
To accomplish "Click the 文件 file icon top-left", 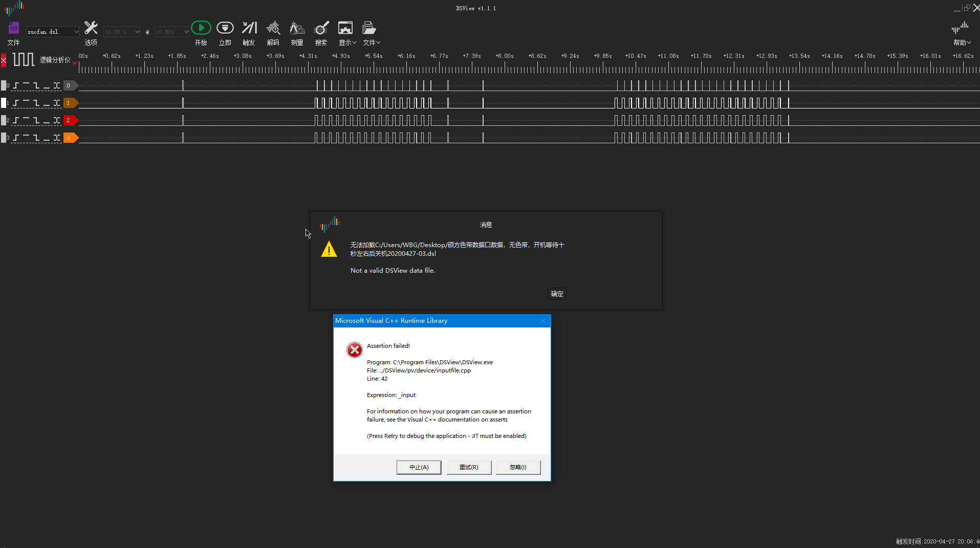I will click(13, 28).
